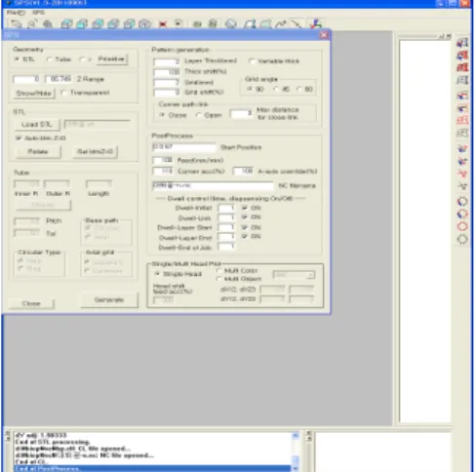Screen dimensions: 476x472
Task: Select the Tube geometry radio button
Action: coord(50,59)
